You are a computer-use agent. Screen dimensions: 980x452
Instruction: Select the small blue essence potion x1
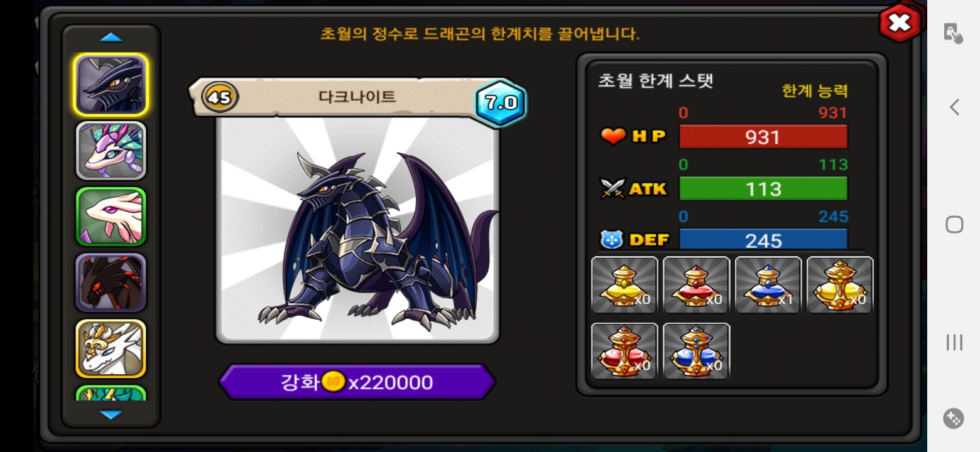tap(768, 285)
